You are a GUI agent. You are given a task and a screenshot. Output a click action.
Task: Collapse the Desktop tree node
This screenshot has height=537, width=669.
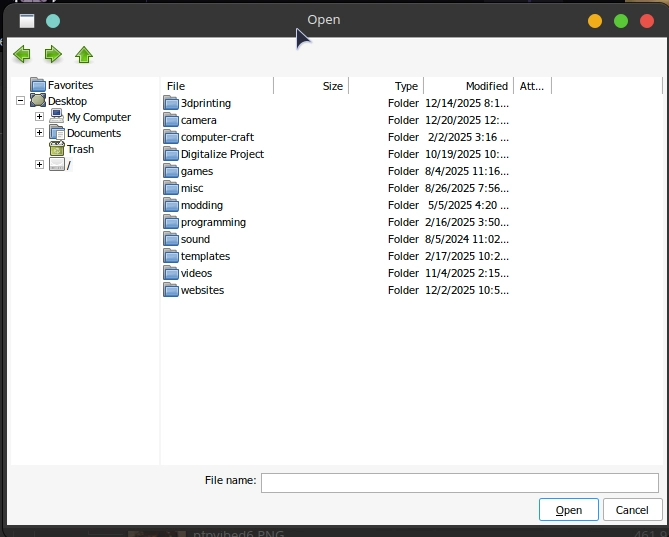pyautogui.click(x=21, y=101)
